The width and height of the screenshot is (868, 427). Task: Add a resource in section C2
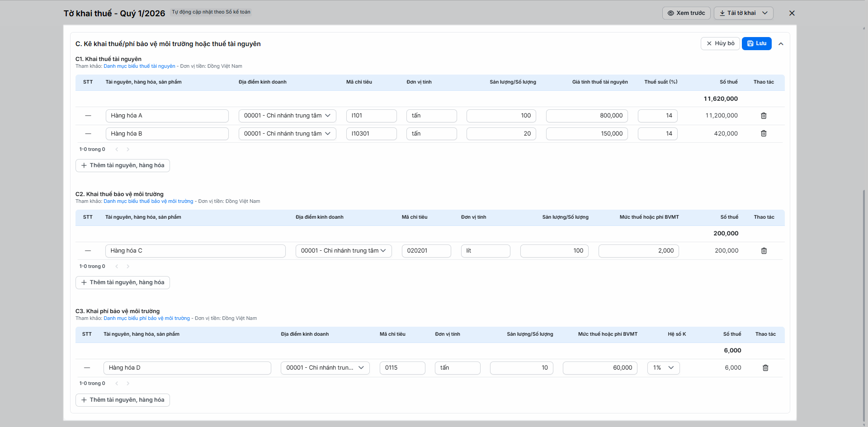[123, 282]
